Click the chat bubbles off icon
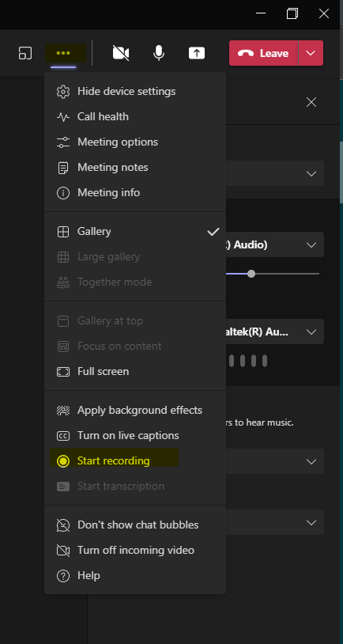This screenshot has height=644, width=343. click(x=63, y=525)
